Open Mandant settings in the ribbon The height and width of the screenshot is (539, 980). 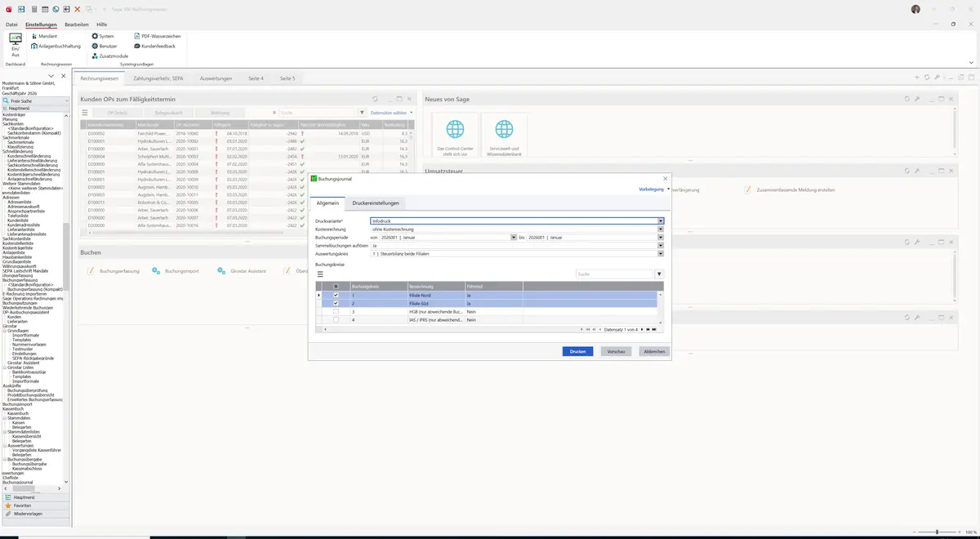[43, 36]
